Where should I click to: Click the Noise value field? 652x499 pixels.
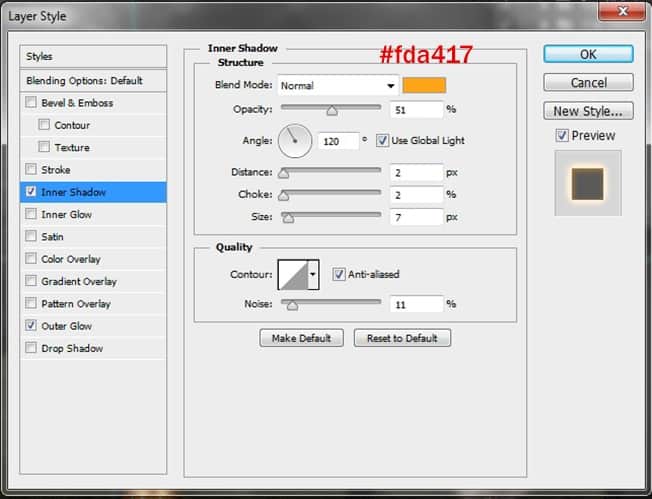(x=416, y=305)
